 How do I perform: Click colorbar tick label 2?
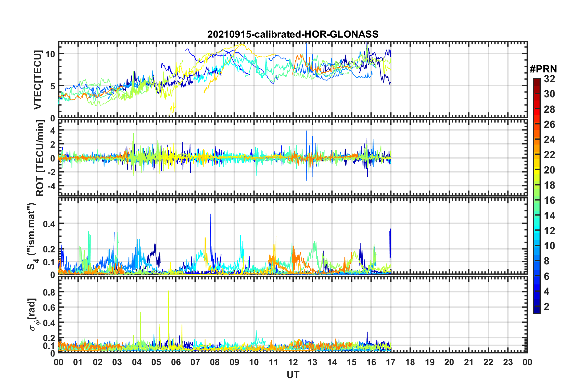pos(547,306)
